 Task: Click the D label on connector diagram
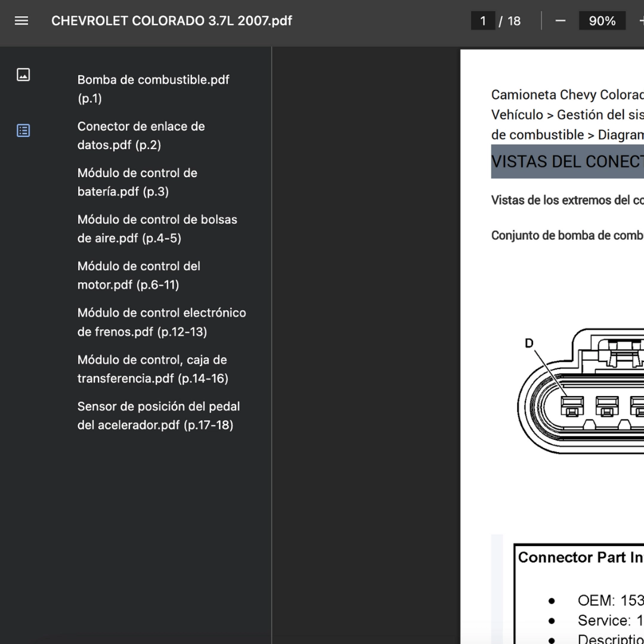pyautogui.click(x=529, y=343)
